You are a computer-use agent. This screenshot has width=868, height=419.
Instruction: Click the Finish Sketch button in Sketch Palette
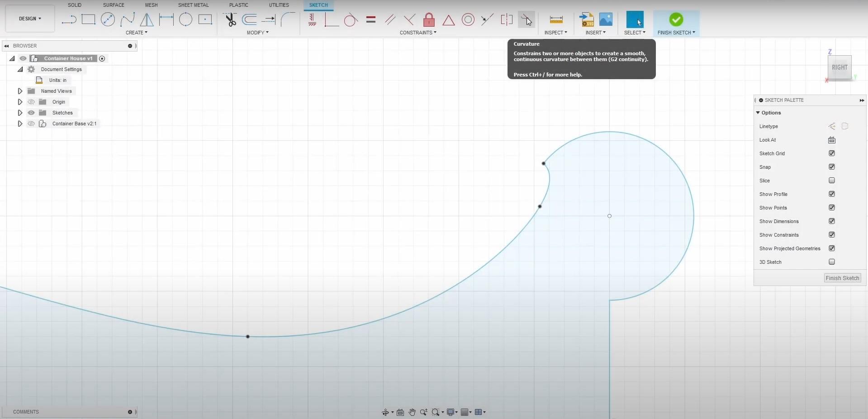point(842,278)
